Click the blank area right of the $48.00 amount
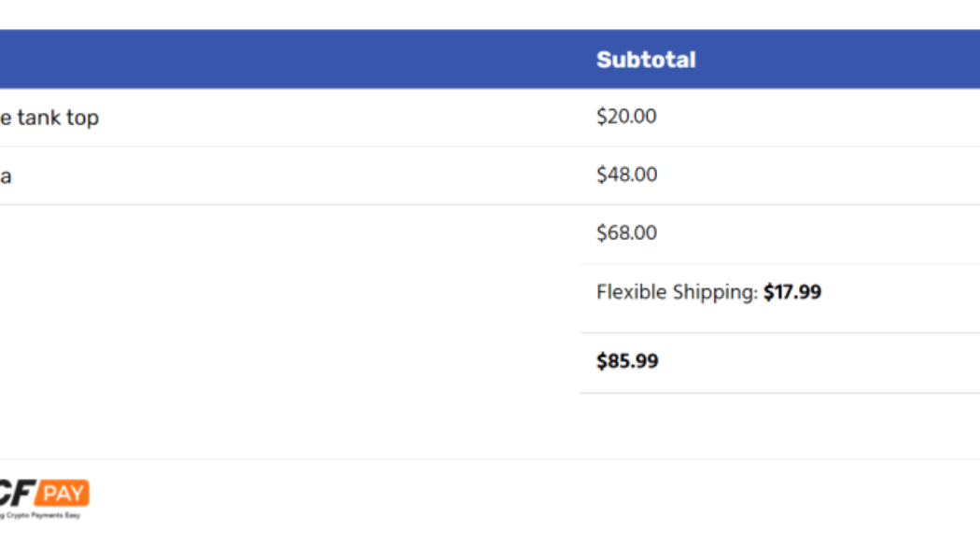 click(x=821, y=175)
